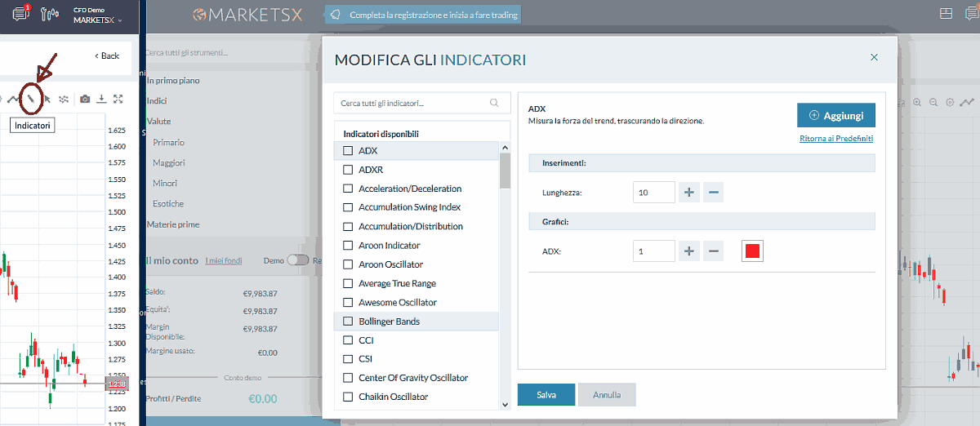Expand the chart with the fullscreen icon

(118, 99)
